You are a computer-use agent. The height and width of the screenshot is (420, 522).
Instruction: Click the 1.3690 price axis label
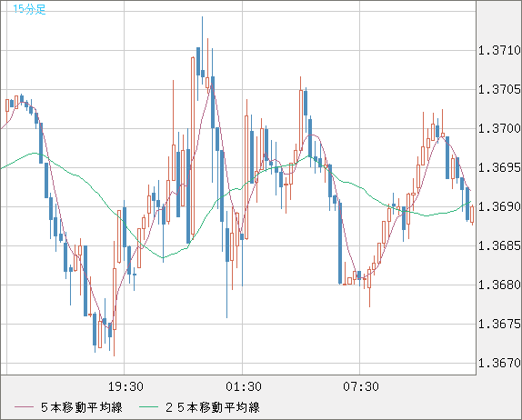click(499, 206)
